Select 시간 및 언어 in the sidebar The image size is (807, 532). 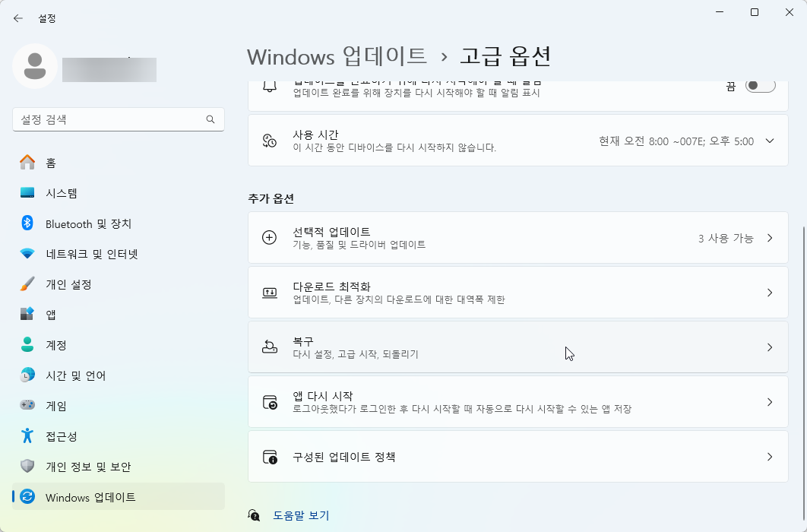tap(119, 375)
